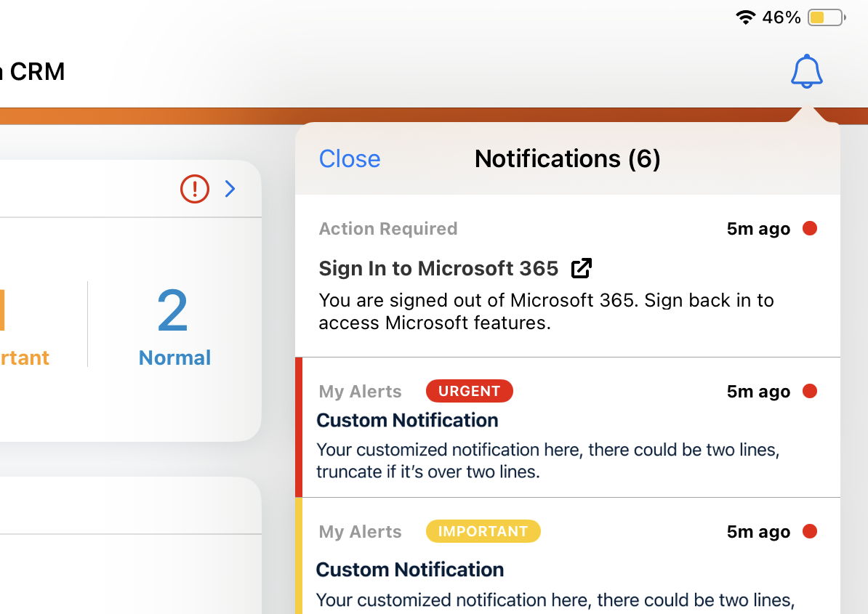Screen dimensions: 868x614
Task: Mark the URGENT Custom Notification as read
Action: pos(810,391)
